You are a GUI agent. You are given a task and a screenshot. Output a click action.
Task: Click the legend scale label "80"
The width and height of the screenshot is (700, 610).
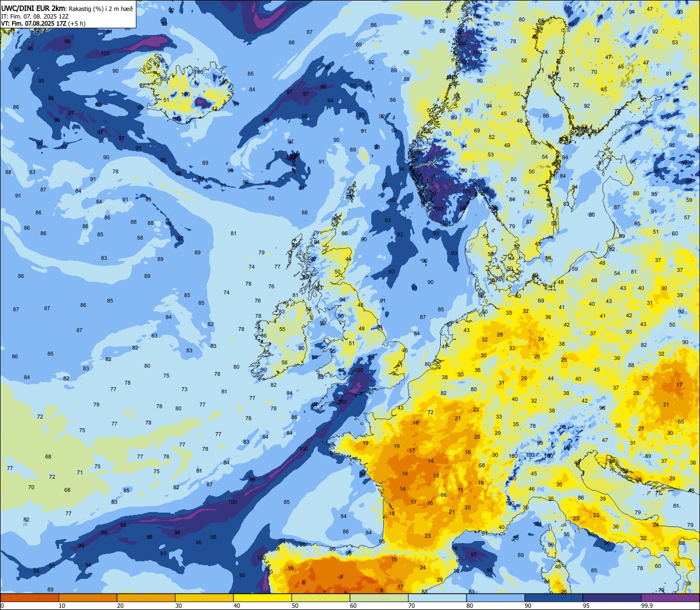(470, 606)
